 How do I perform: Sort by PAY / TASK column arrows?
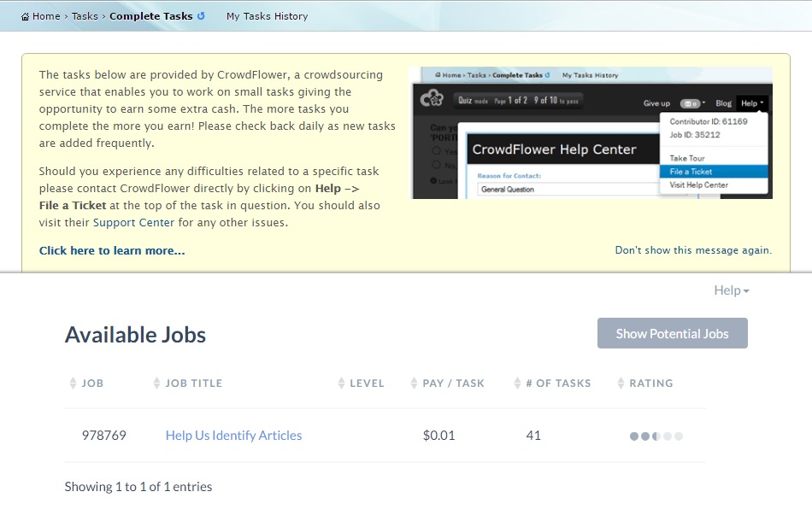tap(414, 383)
